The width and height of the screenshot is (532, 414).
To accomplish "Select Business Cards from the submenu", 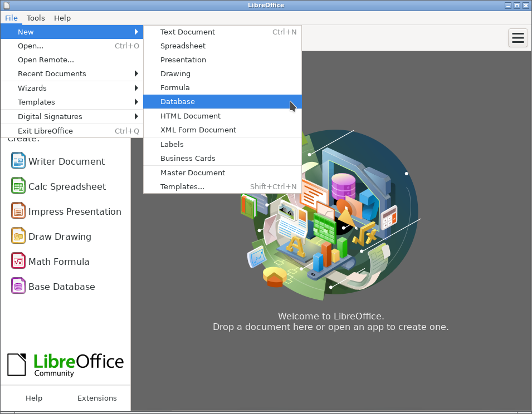I will click(222, 158).
